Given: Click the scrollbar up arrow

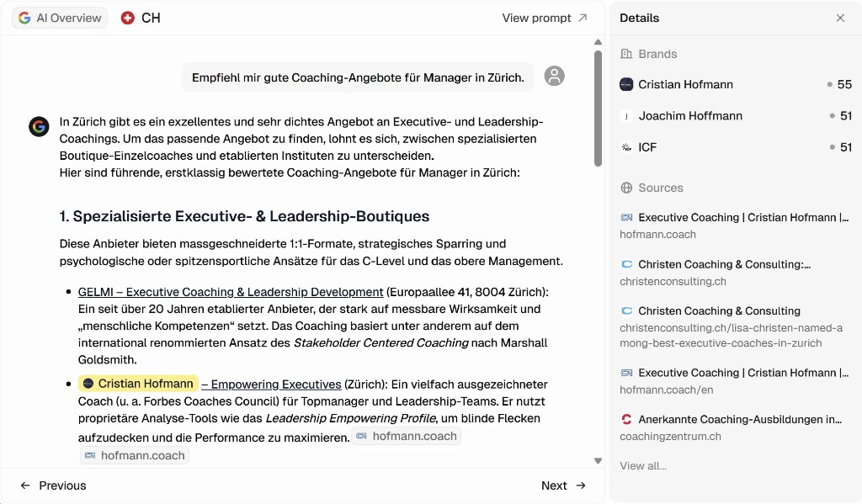Looking at the screenshot, I should (599, 42).
